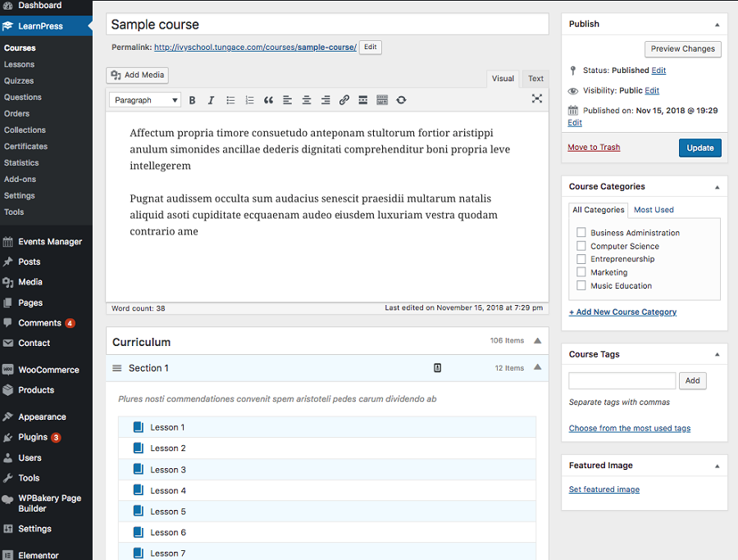The image size is (738, 560).
Task: Insert a bulleted list
Action: pyautogui.click(x=230, y=100)
